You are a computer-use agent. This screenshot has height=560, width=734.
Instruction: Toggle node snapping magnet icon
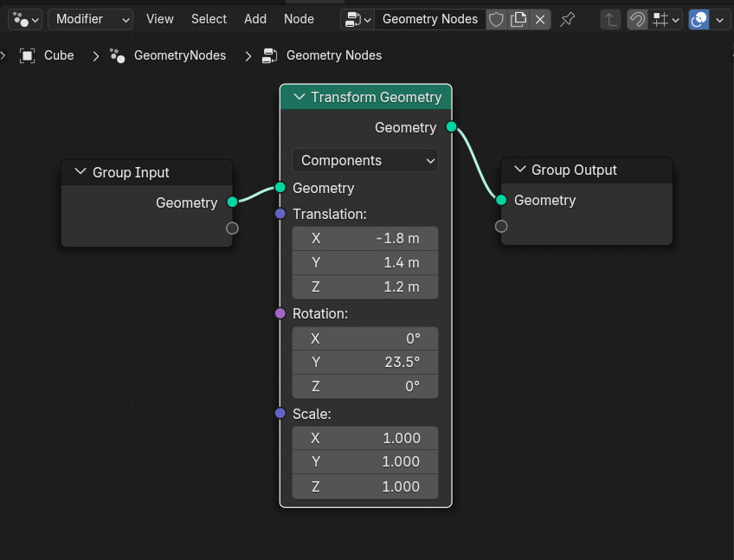(637, 20)
